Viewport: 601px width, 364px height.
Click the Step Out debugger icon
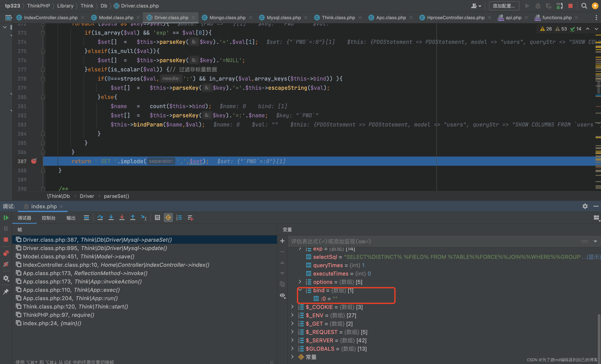coord(133,218)
